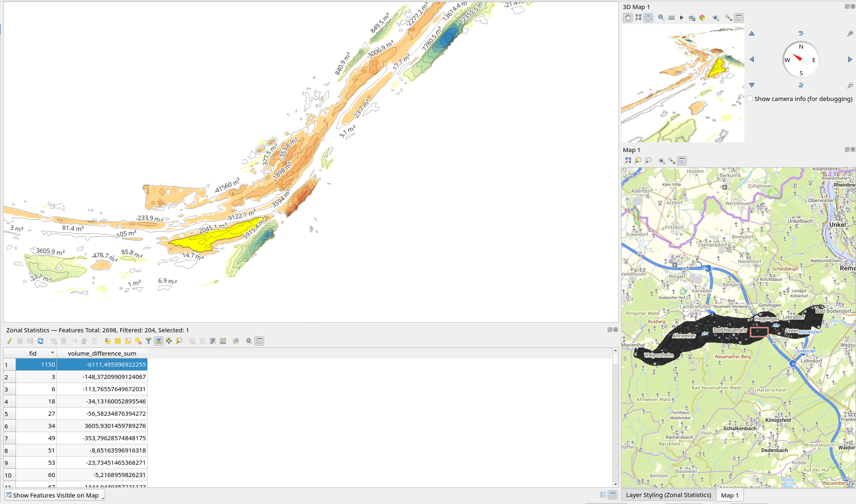Open the field calculator

(223, 341)
